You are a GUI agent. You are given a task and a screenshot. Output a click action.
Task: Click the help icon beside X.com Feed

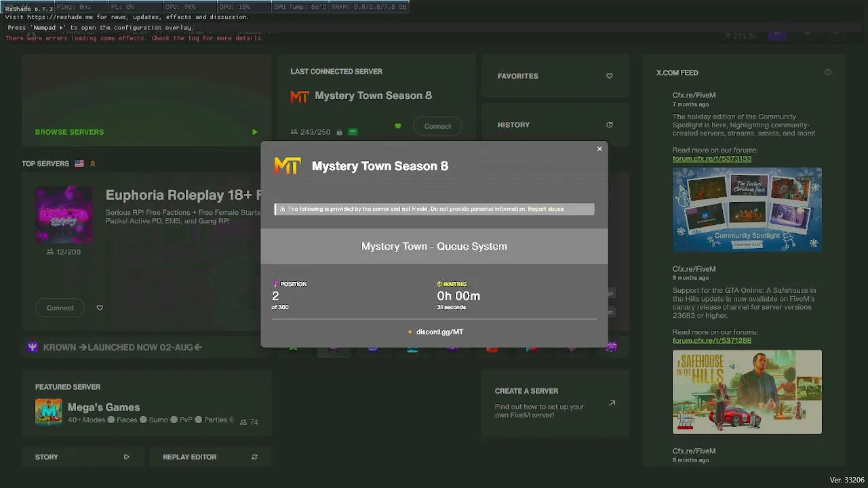point(828,73)
